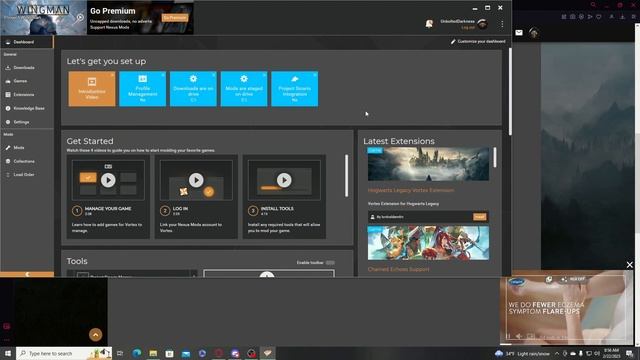Click the dashboard's main vertical scrollbar

510,91
